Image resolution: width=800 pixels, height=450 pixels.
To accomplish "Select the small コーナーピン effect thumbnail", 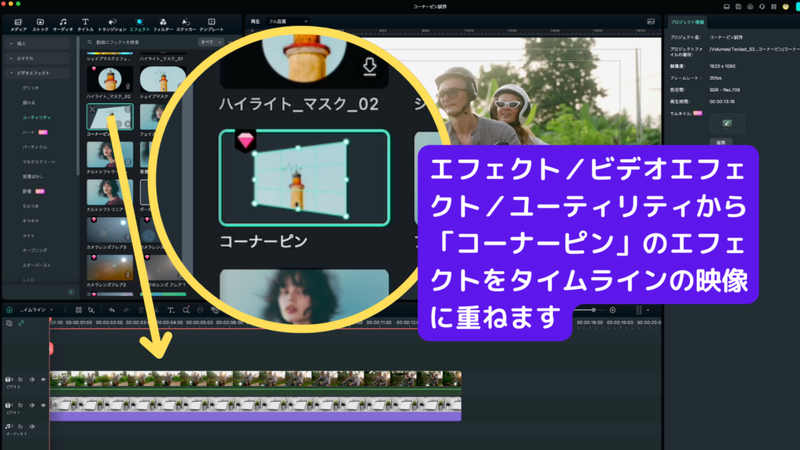I will (x=110, y=117).
